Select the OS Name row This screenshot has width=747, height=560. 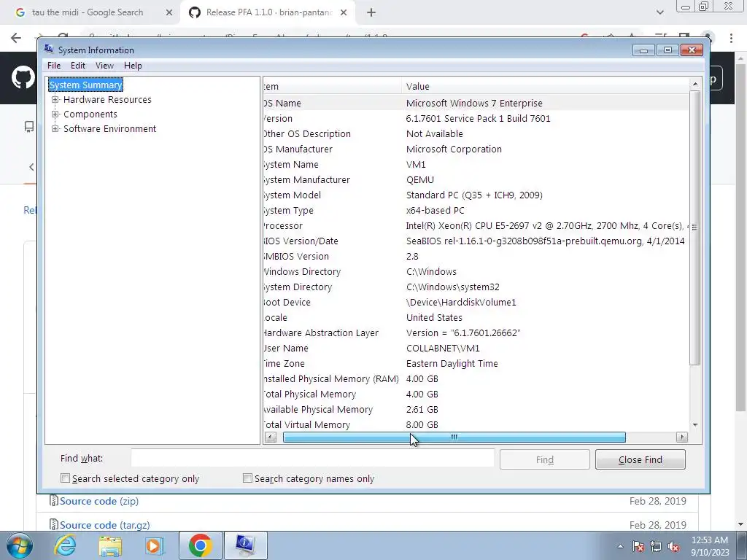pos(476,103)
